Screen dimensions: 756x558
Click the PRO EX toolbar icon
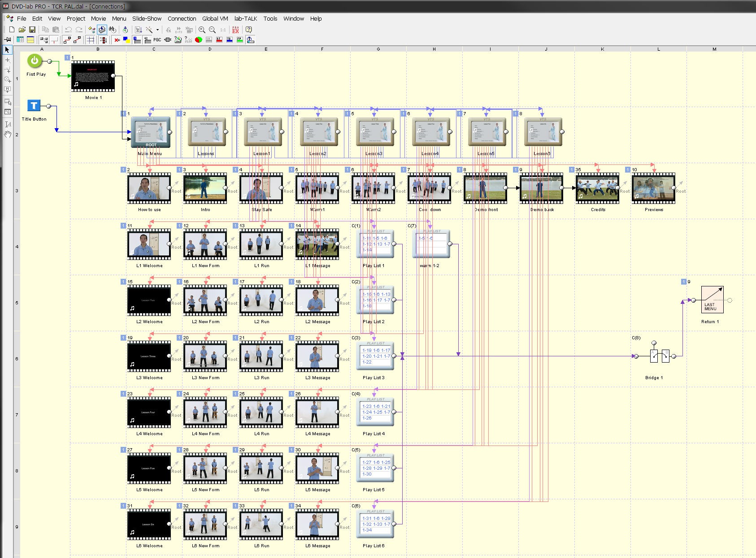[x=235, y=30]
